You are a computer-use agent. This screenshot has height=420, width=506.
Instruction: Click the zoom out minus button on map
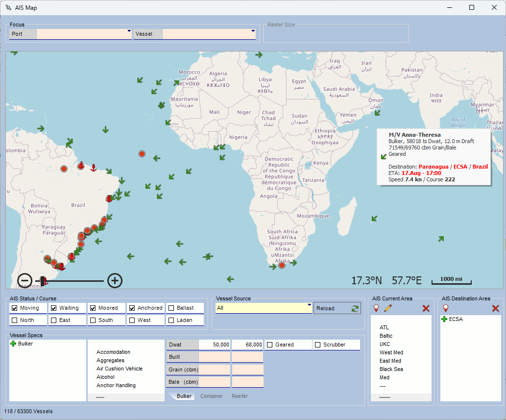pyautogui.click(x=25, y=280)
